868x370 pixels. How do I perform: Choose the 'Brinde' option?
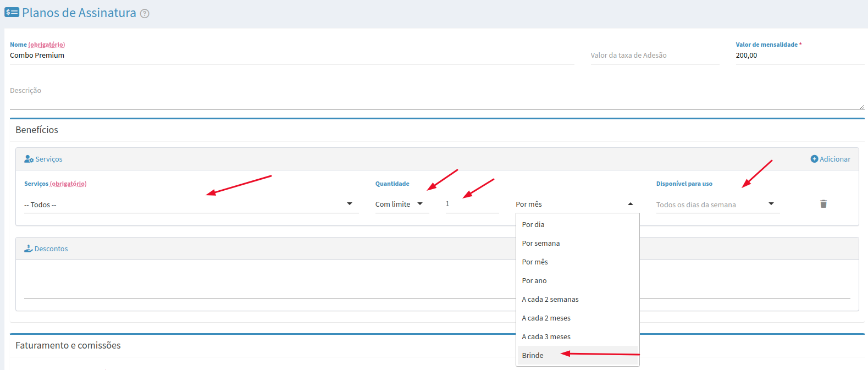coord(578,355)
